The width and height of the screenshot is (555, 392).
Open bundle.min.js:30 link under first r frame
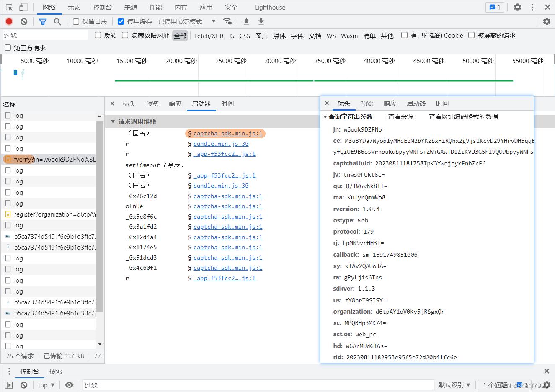(221, 144)
